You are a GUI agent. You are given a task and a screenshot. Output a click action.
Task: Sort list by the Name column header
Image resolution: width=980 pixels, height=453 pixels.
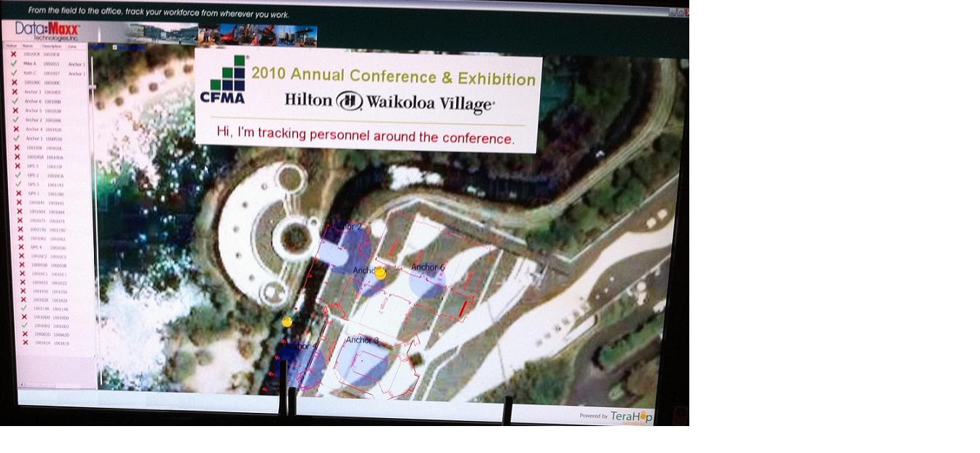tap(28, 46)
